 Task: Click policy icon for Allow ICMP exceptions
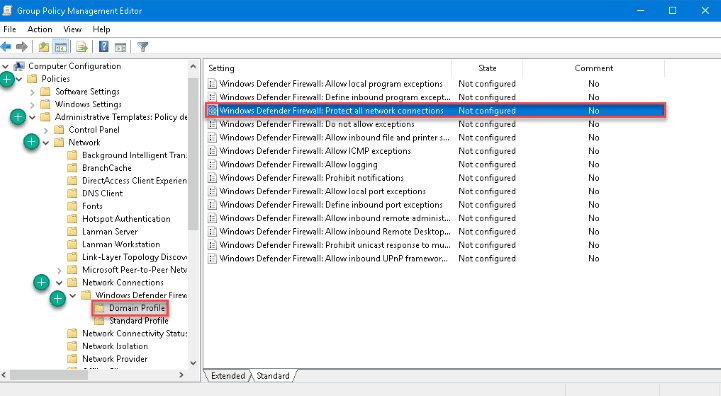click(212, 151)
